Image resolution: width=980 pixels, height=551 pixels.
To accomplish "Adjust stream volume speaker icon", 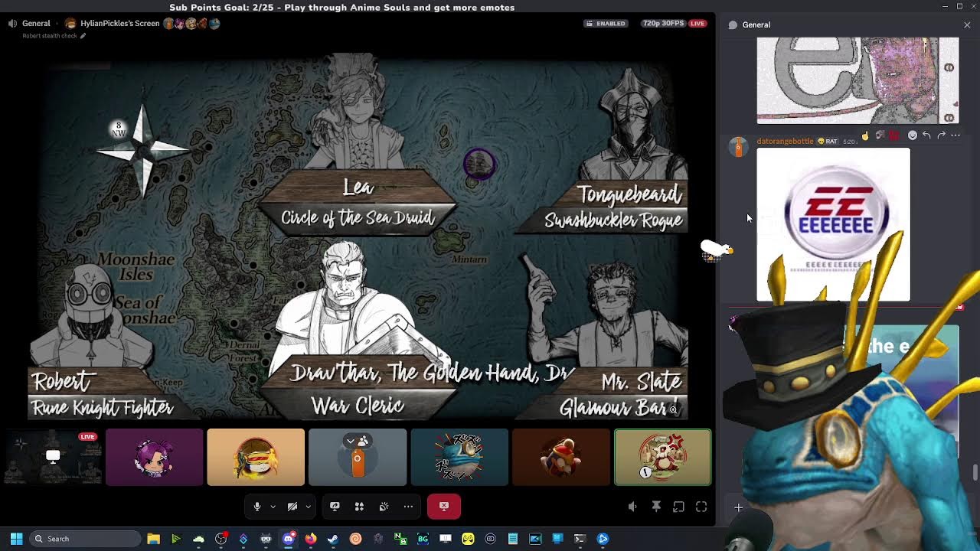I will 632,507.
